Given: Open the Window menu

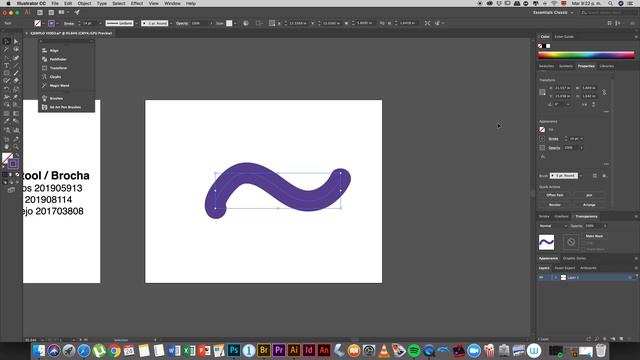Looking at the screenshot, I should point(172,3).
